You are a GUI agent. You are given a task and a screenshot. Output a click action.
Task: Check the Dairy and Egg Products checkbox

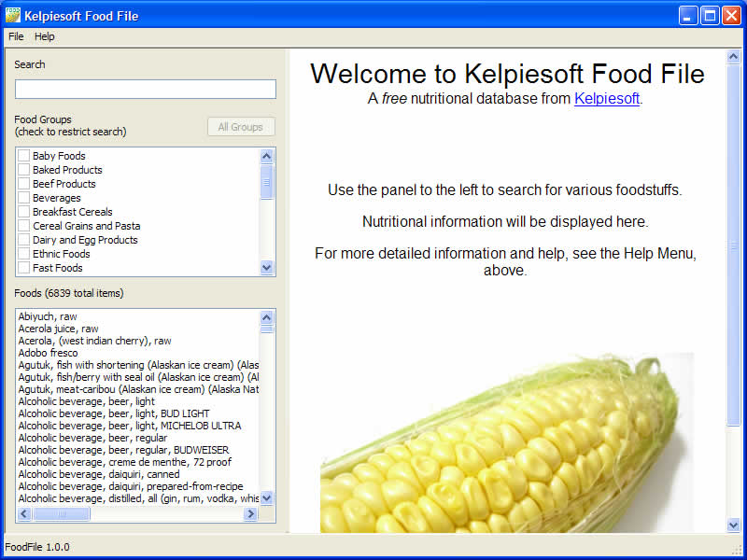tap(24, 240)
